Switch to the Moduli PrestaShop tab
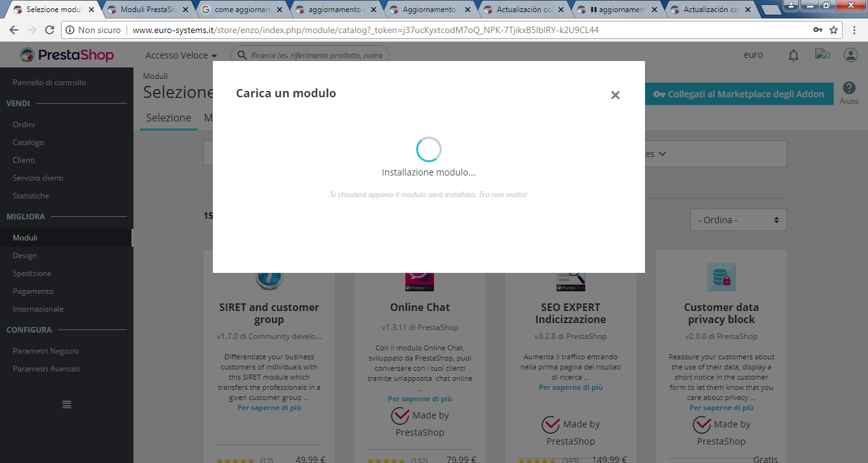 point(147,10)
